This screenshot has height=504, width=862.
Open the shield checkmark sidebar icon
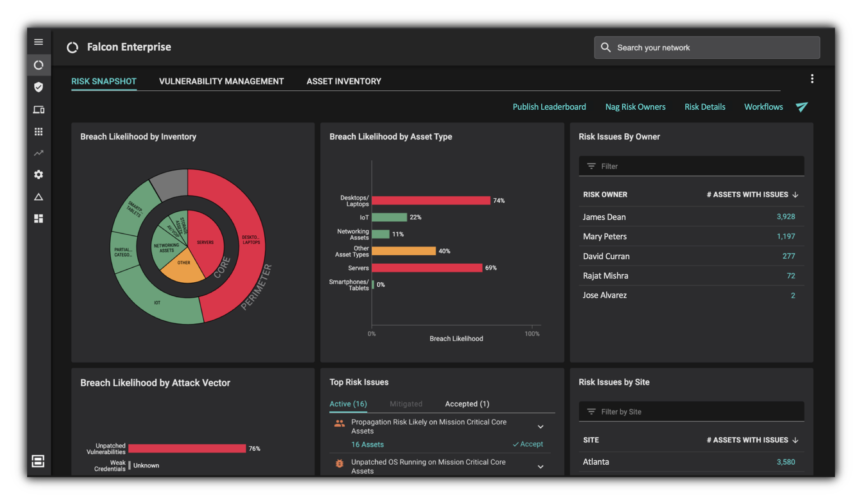point(38,87)
